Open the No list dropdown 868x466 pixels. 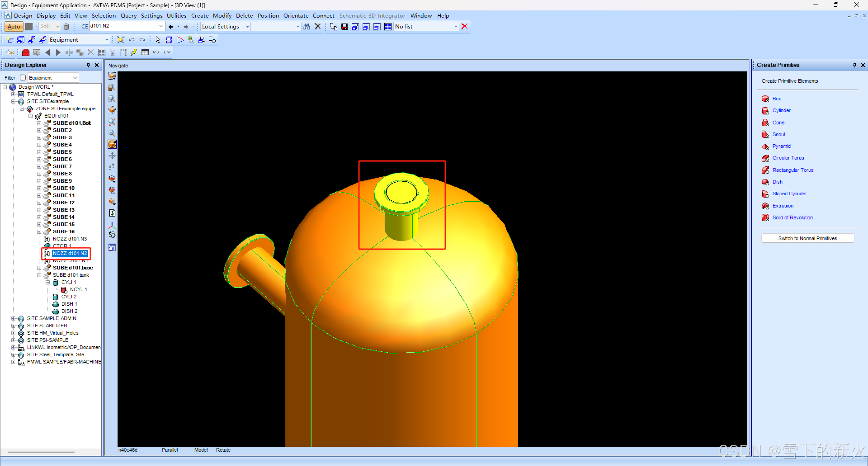click(x=455, y=27)
